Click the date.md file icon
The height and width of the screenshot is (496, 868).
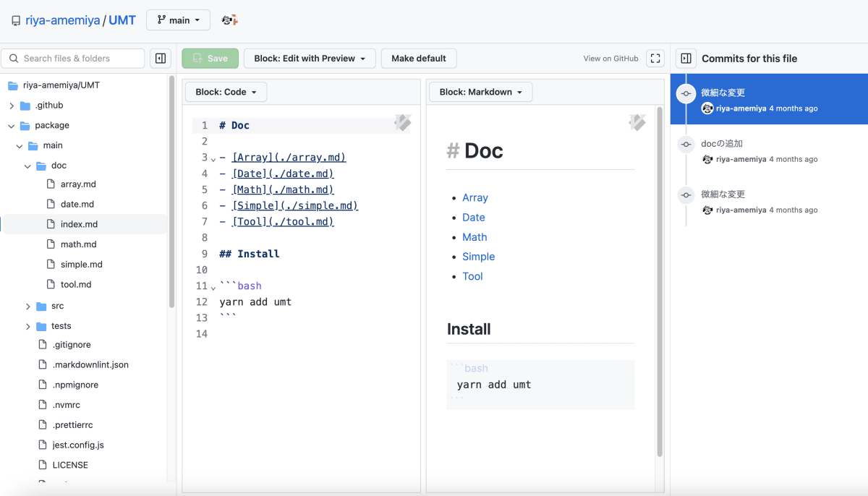[x=51, y=205]
